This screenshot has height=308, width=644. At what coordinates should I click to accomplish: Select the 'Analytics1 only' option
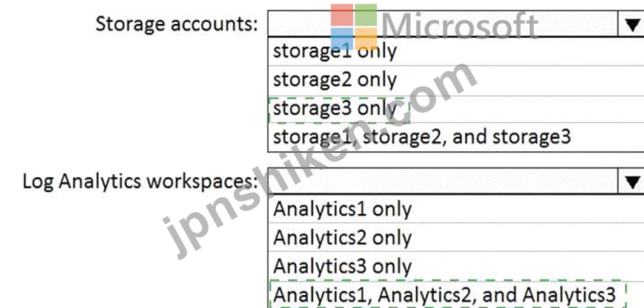(456, 209)
